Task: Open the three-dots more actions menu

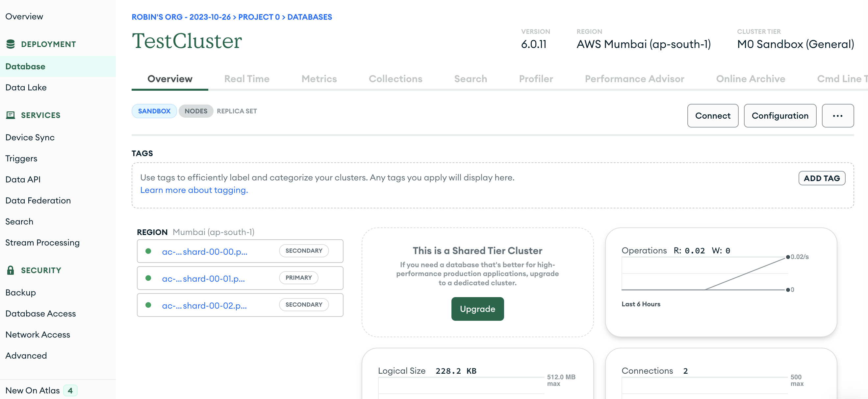Action: click(837, 116)
